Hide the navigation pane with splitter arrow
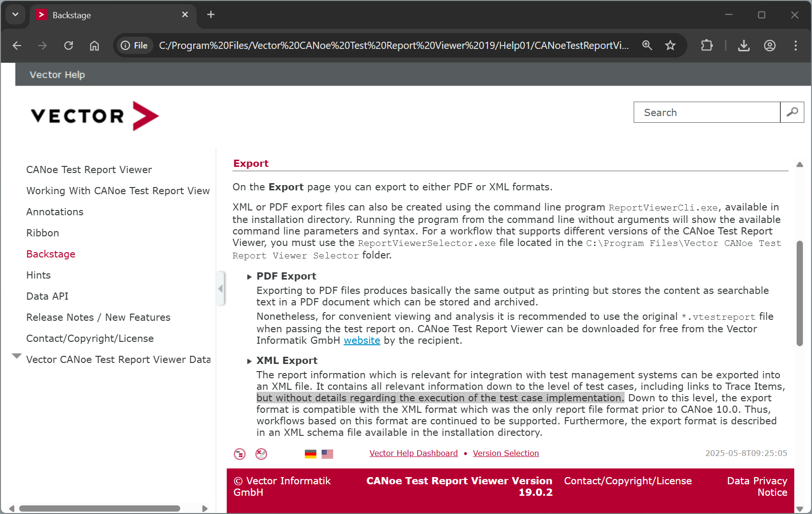The height and width of the screenshot is (514, 812). (x=220, y=288)
